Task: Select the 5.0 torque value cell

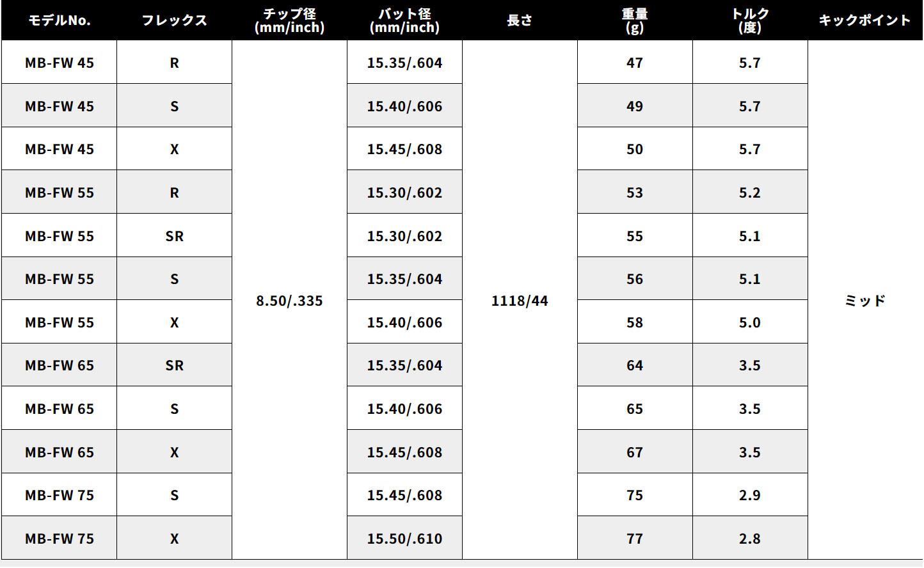Action: [x=750, y=322]
